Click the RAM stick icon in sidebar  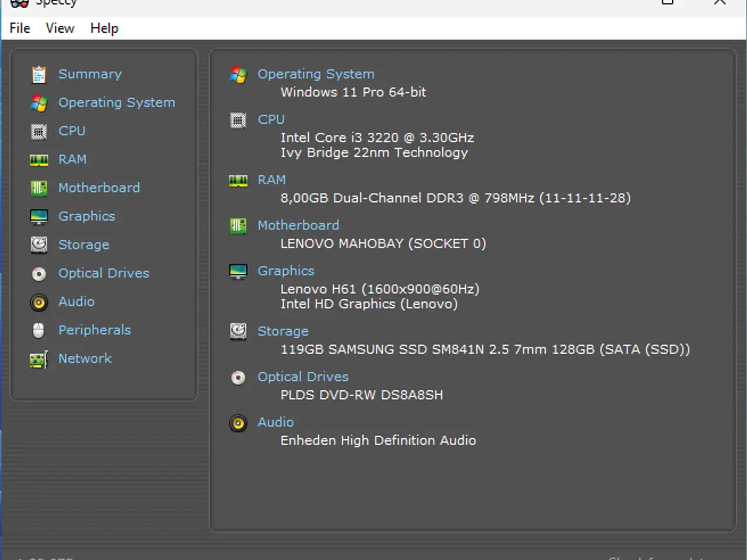point(39,160)
